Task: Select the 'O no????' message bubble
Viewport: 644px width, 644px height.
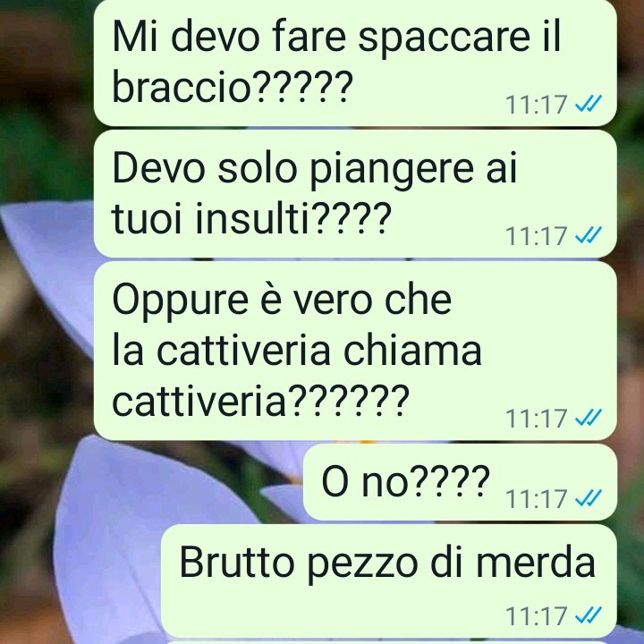Action: click(460, 482)
